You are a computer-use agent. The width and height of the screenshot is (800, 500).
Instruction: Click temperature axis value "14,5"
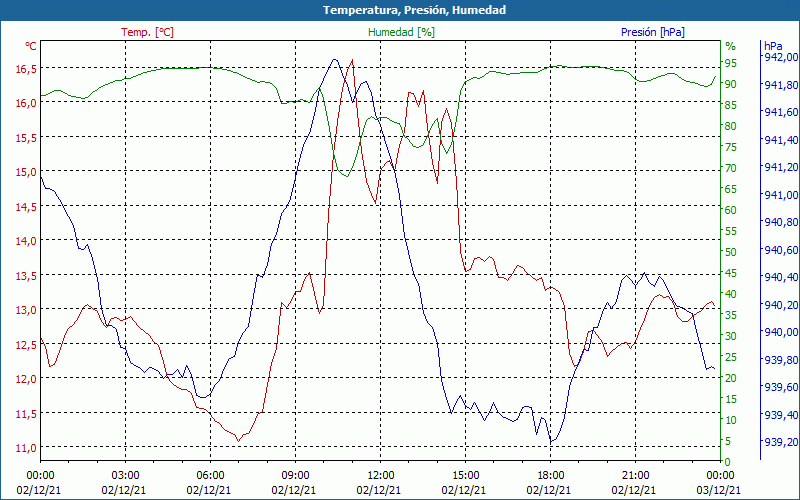click(27, 207)
